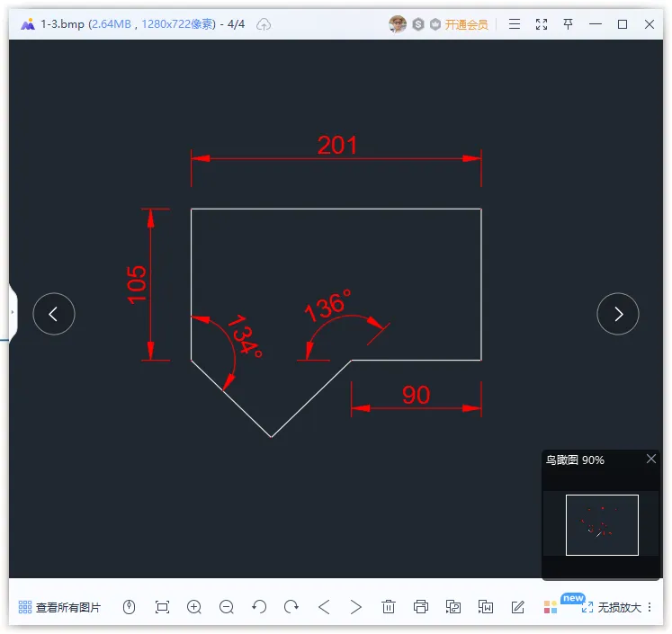Pin window on top

(x=568, y=24)
